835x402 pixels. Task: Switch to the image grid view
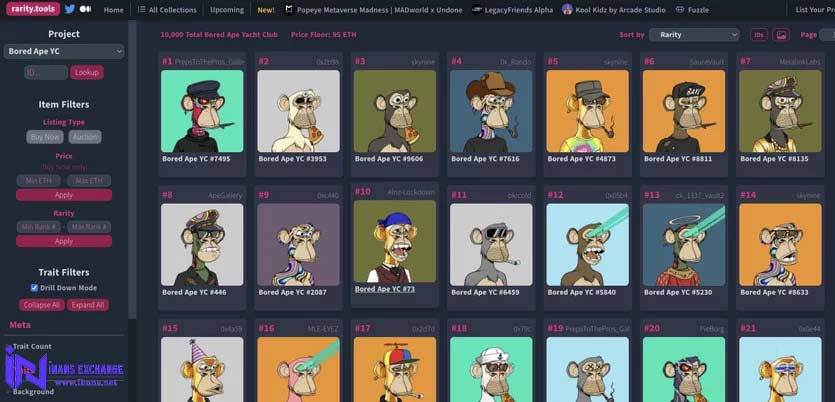tap(781, 35)
